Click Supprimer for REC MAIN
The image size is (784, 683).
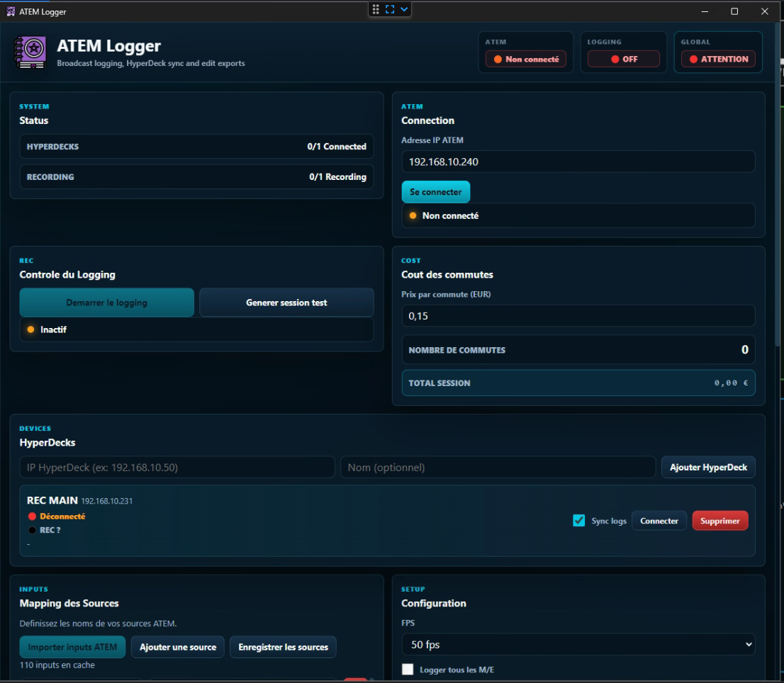pos(720,521)
